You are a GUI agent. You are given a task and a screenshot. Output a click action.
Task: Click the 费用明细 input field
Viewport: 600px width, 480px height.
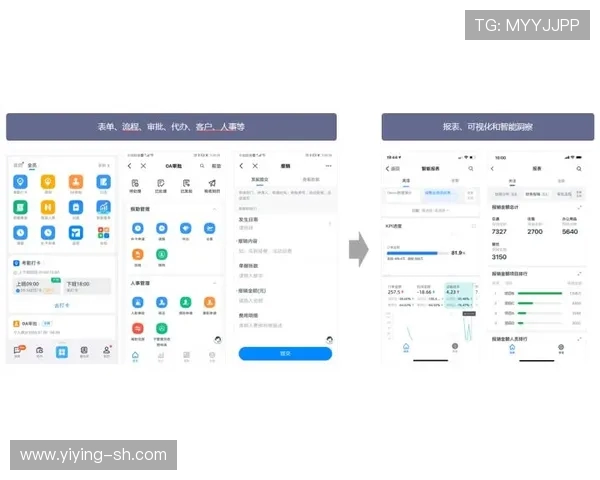[285, 321]
